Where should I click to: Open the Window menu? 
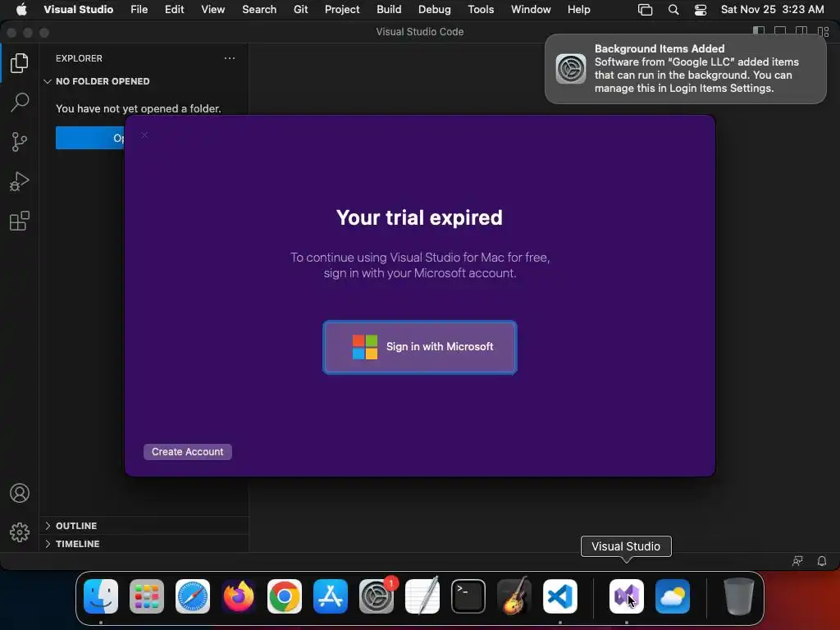tap(531, 9)
